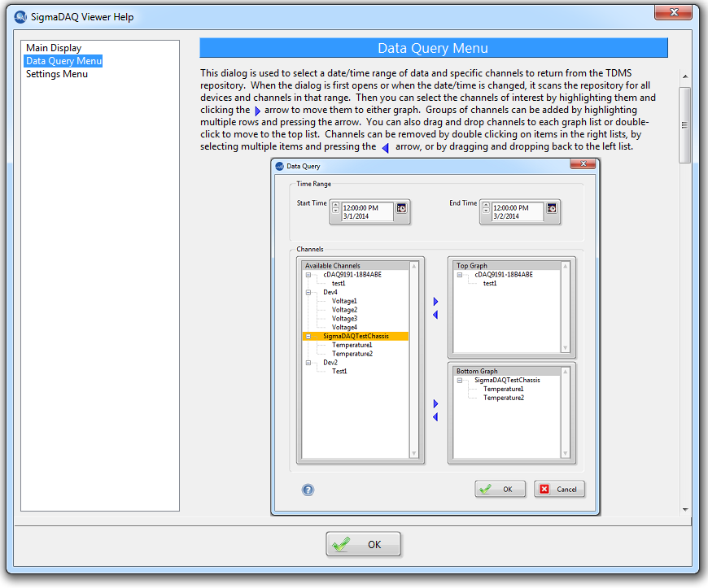Click OK in the Data Query dialog
Viewport: 708px width, 588px height.
[x=500, y=489]
